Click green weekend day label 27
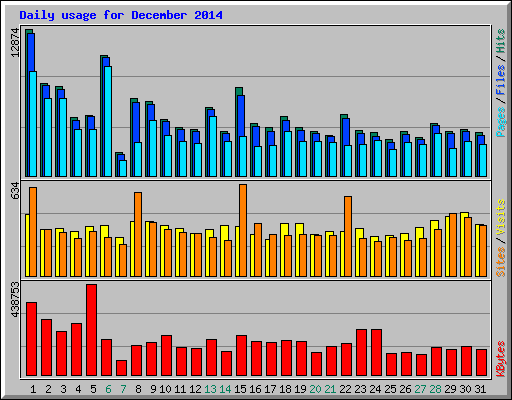The image size is (512, 400). pos(420,389)
